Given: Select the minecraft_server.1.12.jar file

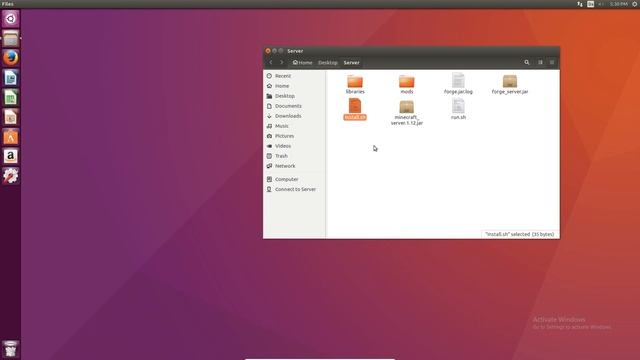Looking at the screenshot, I should [407, 113].
